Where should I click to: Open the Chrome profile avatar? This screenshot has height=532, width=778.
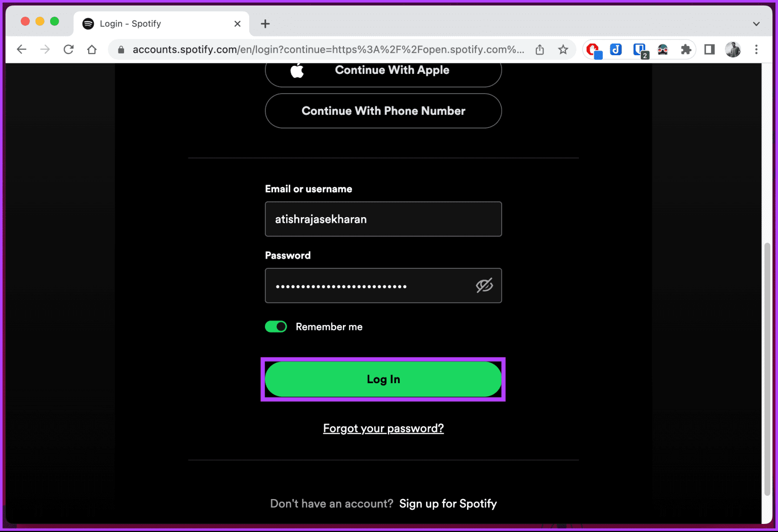[x=733, y=50]
